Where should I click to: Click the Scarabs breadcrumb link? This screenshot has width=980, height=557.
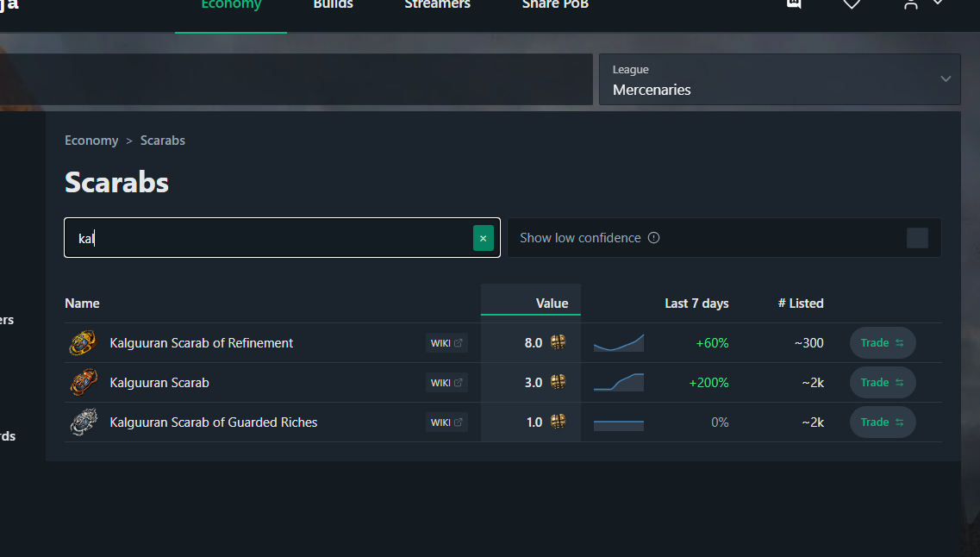[x=163, y=140]
